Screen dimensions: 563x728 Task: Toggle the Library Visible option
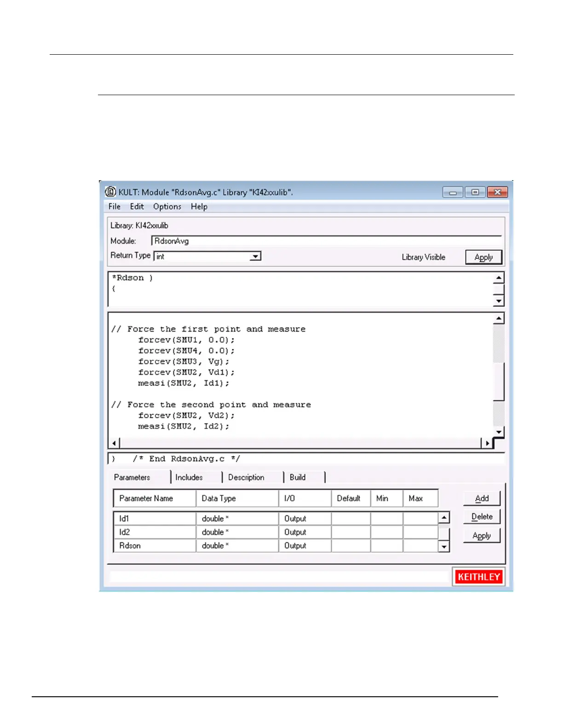(423, 257)
